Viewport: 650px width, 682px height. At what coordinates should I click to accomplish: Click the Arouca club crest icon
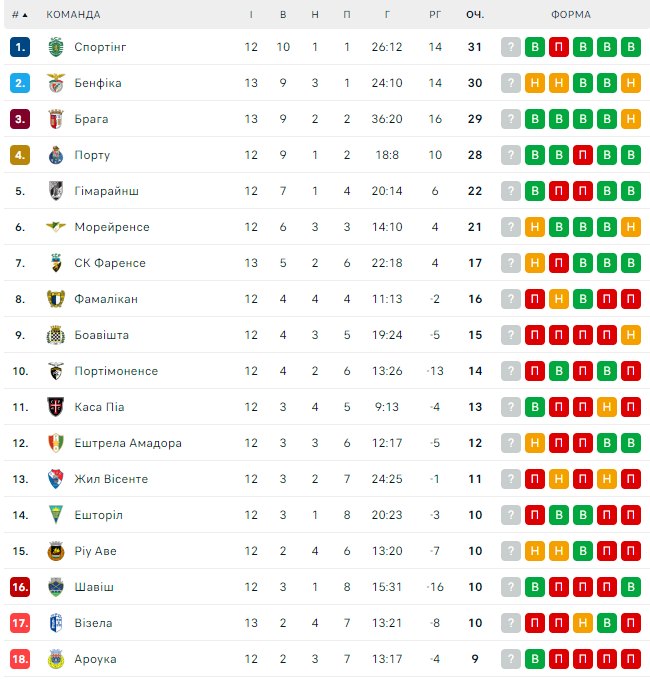click(x=56, y=659)
